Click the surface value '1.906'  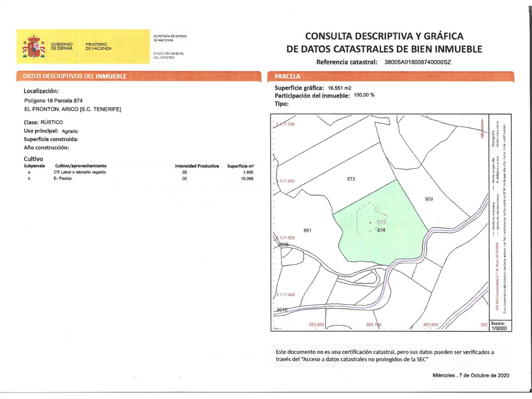248,172
